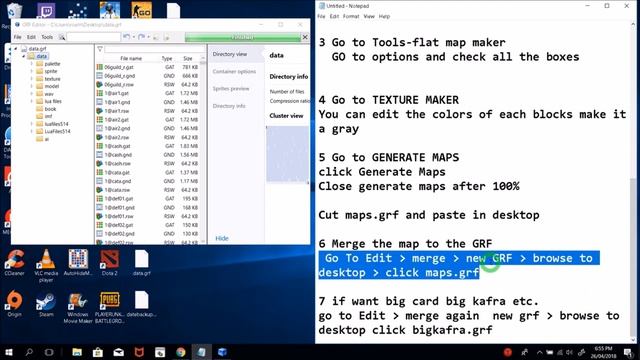Select data.grf file on desktop

[x=141, y=263]
